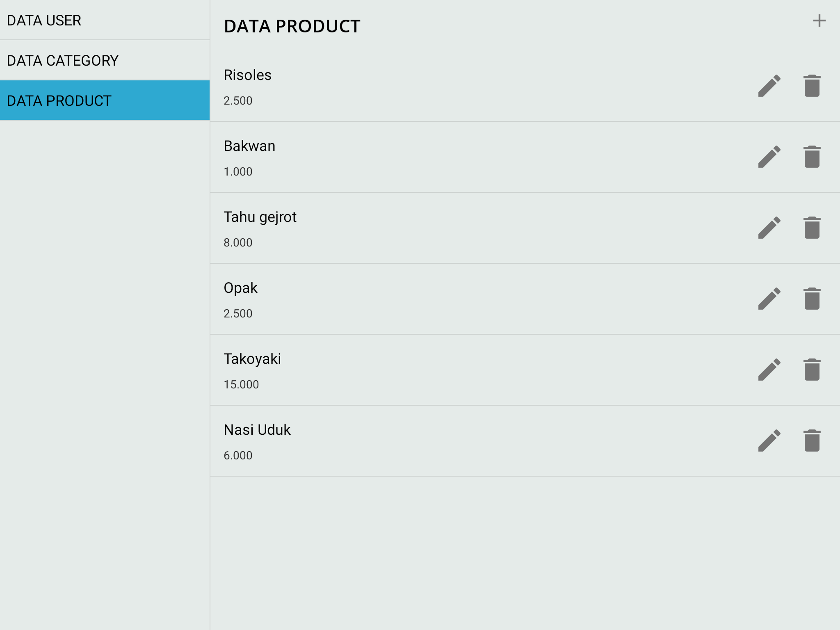Image resolution: width=840 pixels, height=630 pixels.
Task: Edit the Bakwan product
Action: pyautogui.click(x=769, y=157)
